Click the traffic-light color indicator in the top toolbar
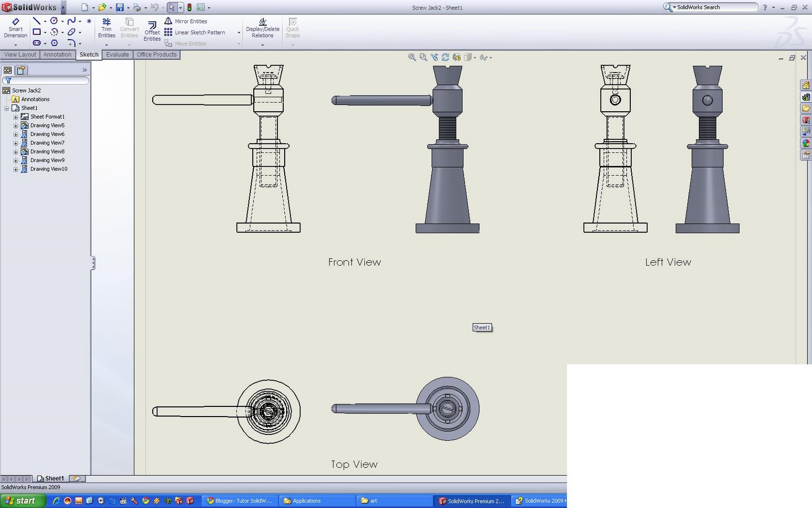This screenshot has height=508, width=812. coord(189,7)
